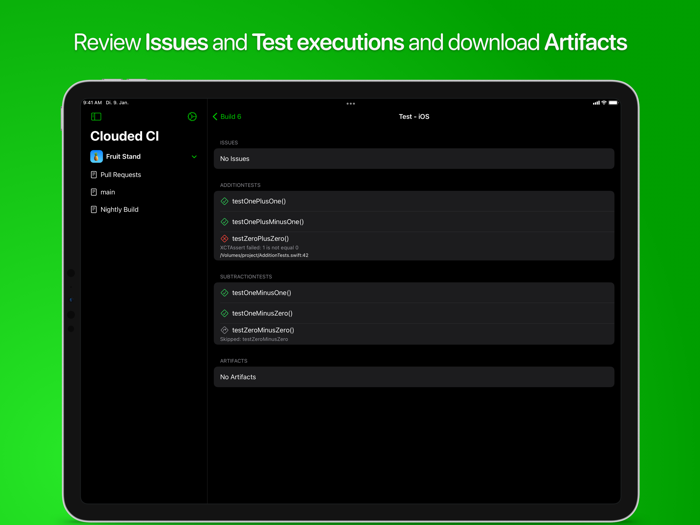Select the No Artifacts row
The image size is (700, 525).
pos(414,377)
